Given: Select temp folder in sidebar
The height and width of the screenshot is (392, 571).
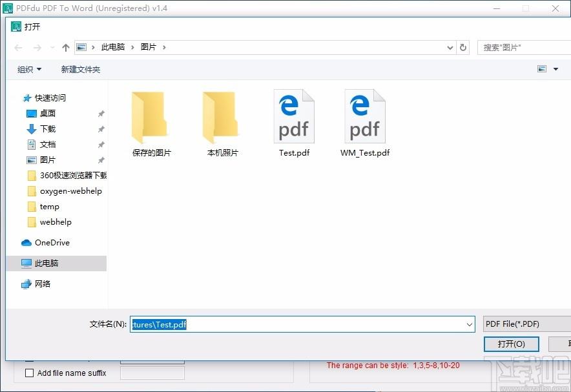Looking at the screenshot, I should click(43, 207).
